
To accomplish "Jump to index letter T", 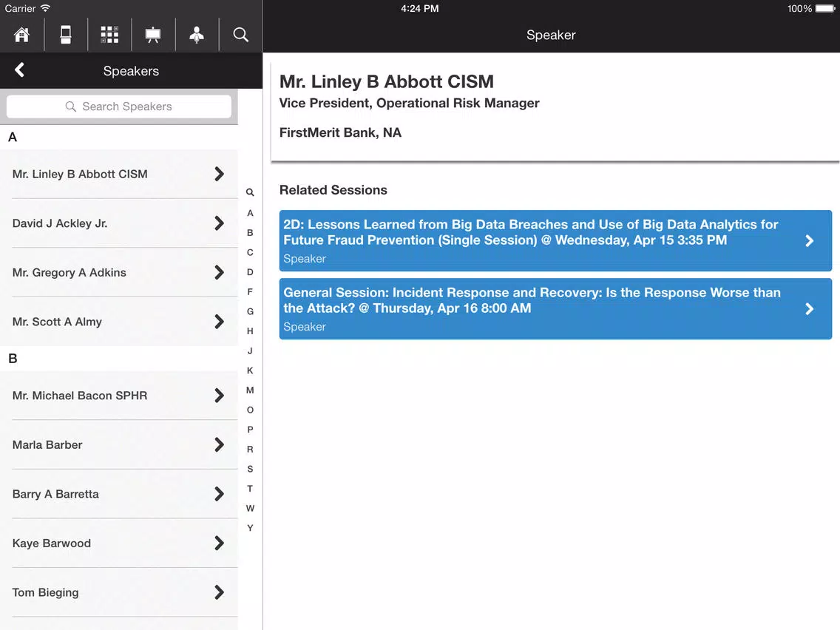I will pyautogui.click(x=250, y=489).
